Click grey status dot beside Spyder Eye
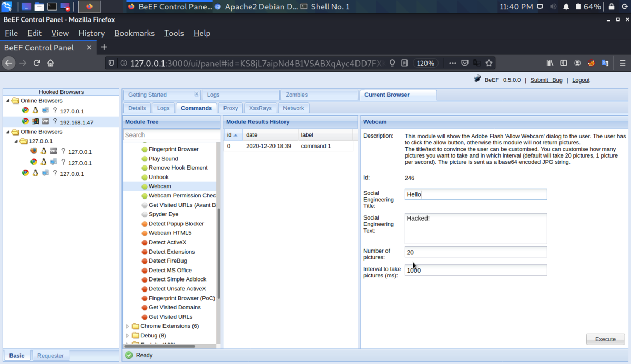The height and width of the screenshot is (364, 631). (x=145, y=214)
